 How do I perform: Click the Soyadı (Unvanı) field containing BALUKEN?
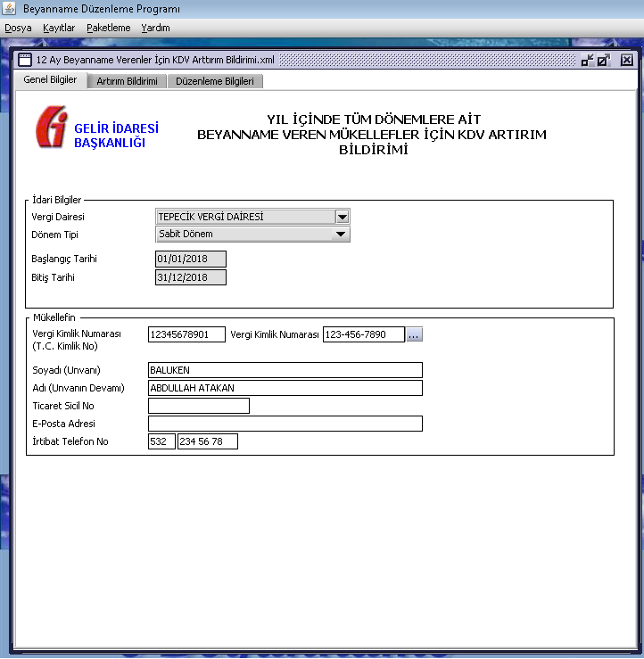tap(285, 370)
